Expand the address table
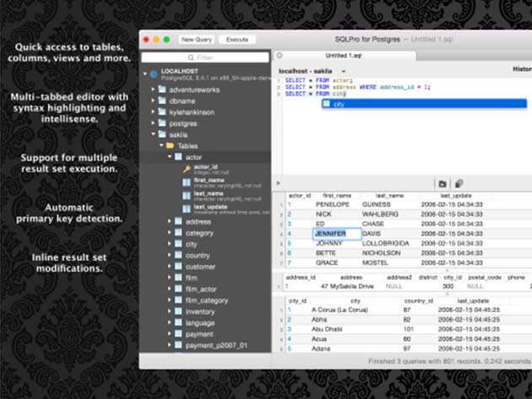 pos(169,221)
